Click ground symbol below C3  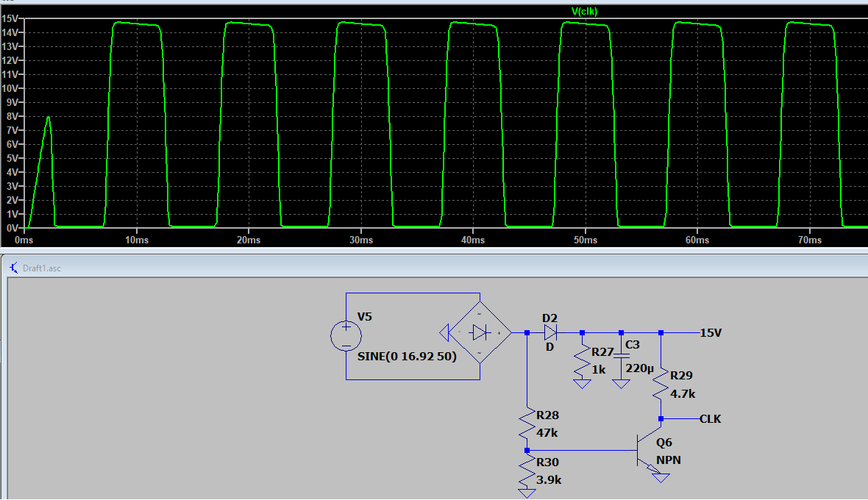[621, 384]
